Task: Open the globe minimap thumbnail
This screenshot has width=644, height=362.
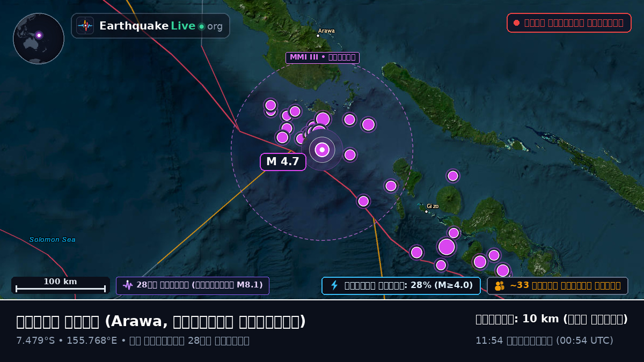Action: [x=39, y=39]
